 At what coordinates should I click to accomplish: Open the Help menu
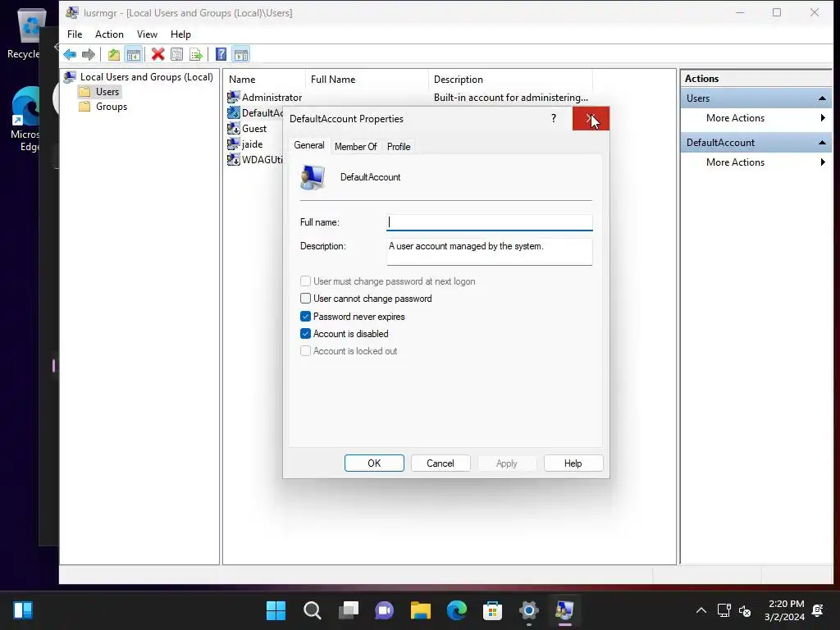click(x=180, y=34)
